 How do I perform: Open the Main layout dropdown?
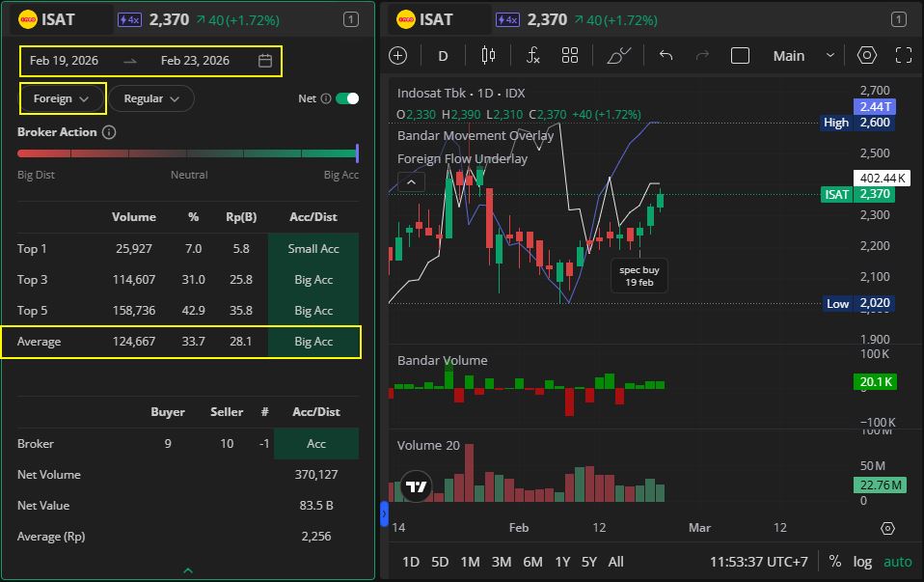coord(803,56)
